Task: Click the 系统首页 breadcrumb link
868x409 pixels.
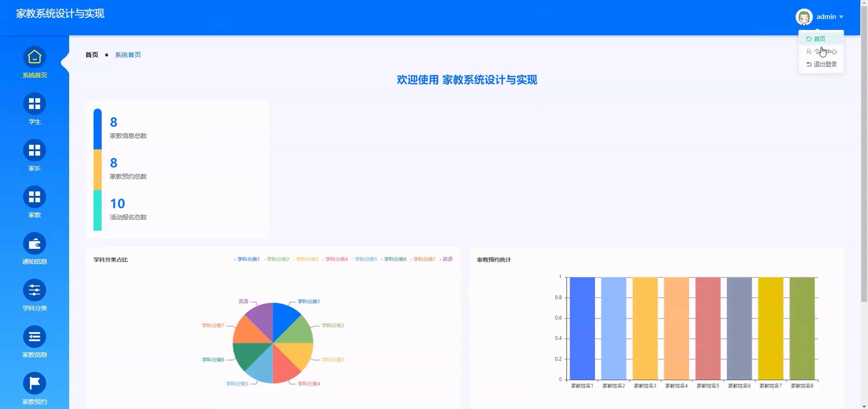Action: tap(128, 55)
